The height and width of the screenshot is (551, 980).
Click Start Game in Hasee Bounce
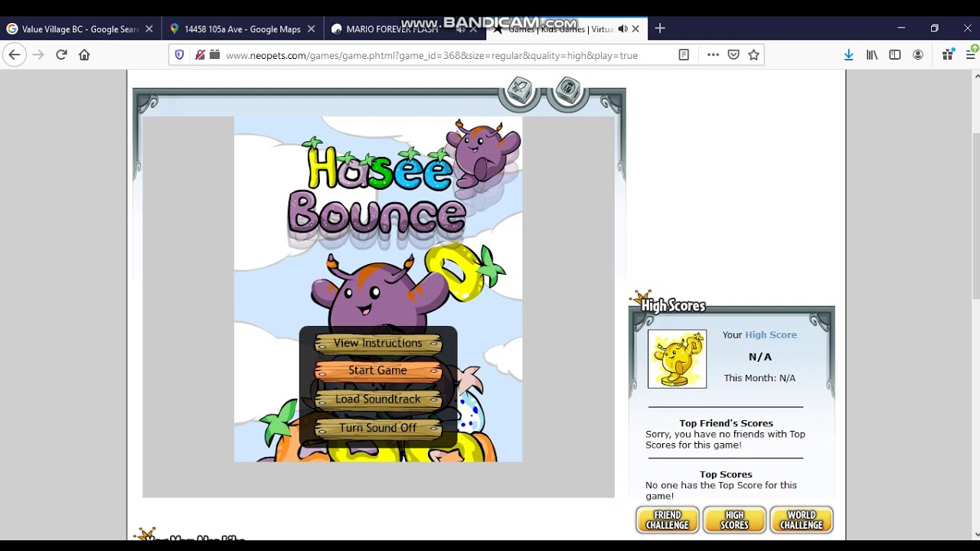(x=378, y=370)
